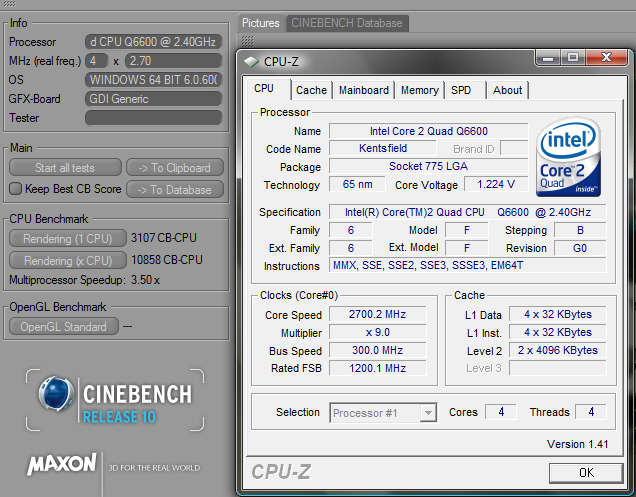Viewport: 636px width, 497px height.
Task: Click the GFX-Board field showing GDI Generic
Action: 153,99
